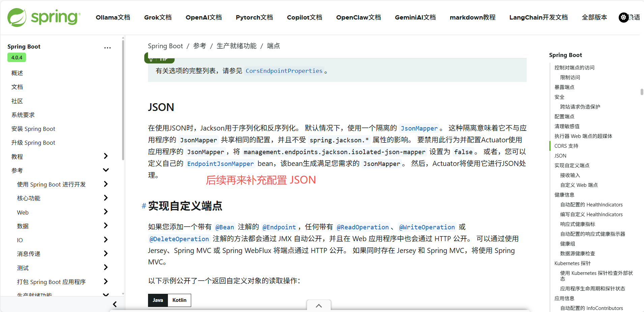Image resolution: width=644 pixels, height=312 pixels.
Task: Open the settings gear icon
Action: pos(623,17)
